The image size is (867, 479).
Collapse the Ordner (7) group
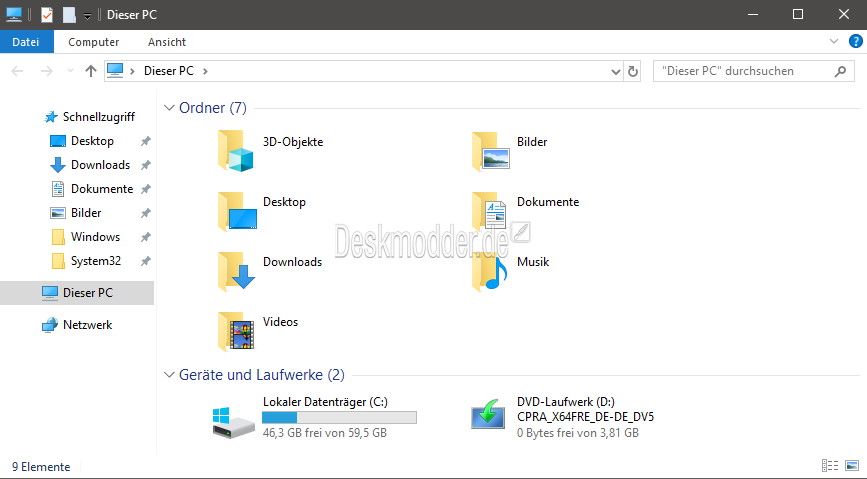[x=169, y=108]
